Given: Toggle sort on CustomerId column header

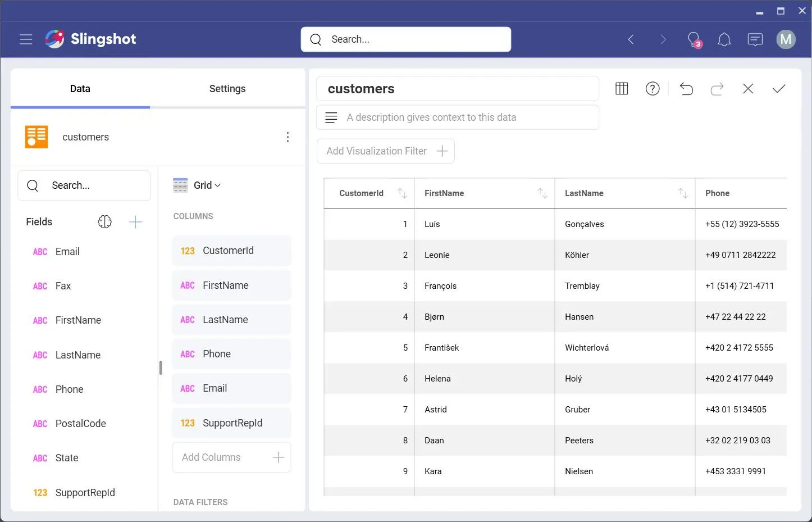Looking at the screenshot, I should click(x=402, y=193).
